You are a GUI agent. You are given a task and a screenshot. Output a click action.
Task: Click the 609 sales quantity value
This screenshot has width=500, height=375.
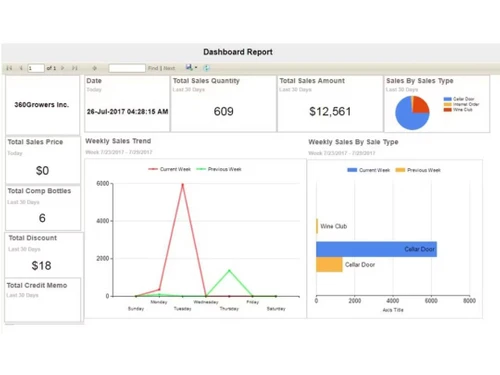tap(224, 111)
